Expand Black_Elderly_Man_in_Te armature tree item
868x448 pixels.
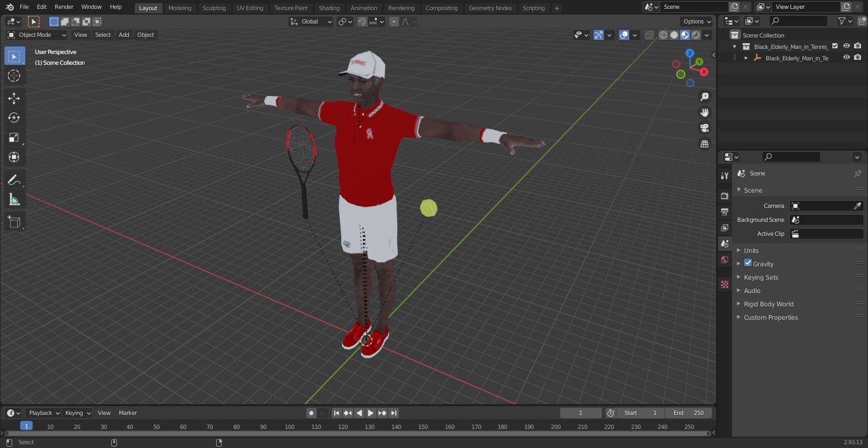point(746,58)
